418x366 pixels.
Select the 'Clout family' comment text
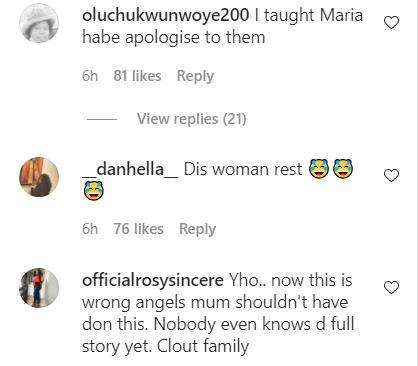(203, 346)
